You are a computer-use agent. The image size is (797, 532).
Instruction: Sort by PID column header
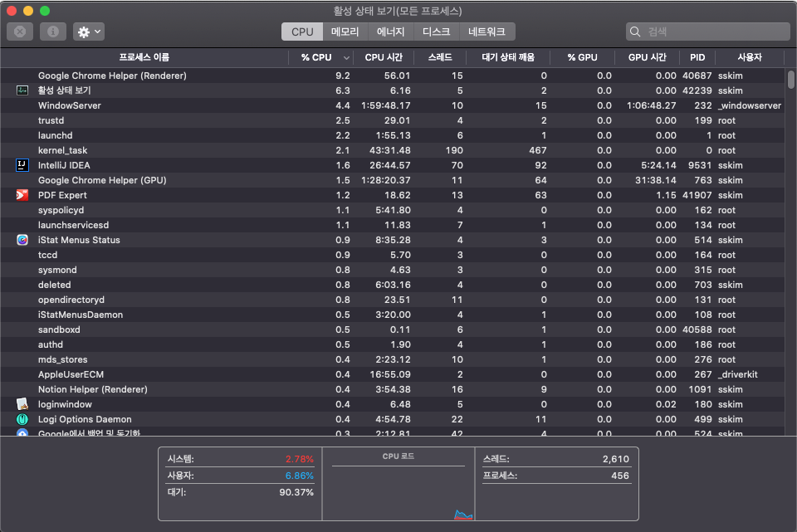click(697, 57)
